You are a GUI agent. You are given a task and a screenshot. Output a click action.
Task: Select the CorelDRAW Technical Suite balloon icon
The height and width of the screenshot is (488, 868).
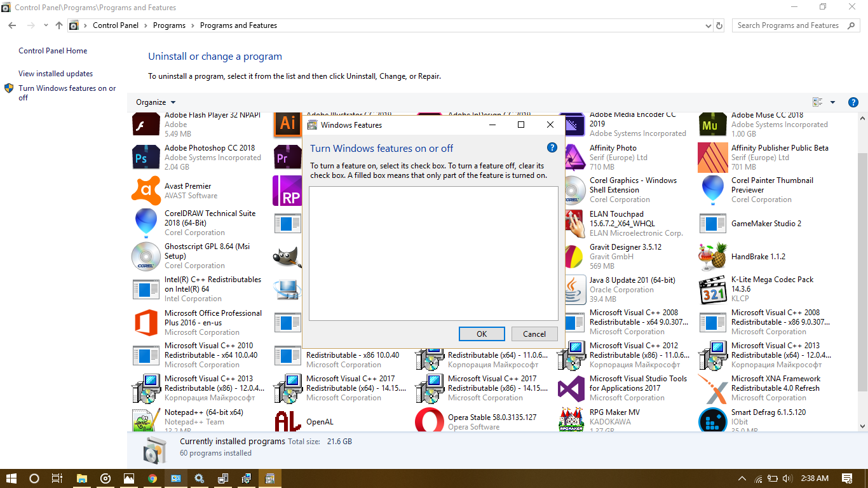pyautogui.click(x=146, y=224)
